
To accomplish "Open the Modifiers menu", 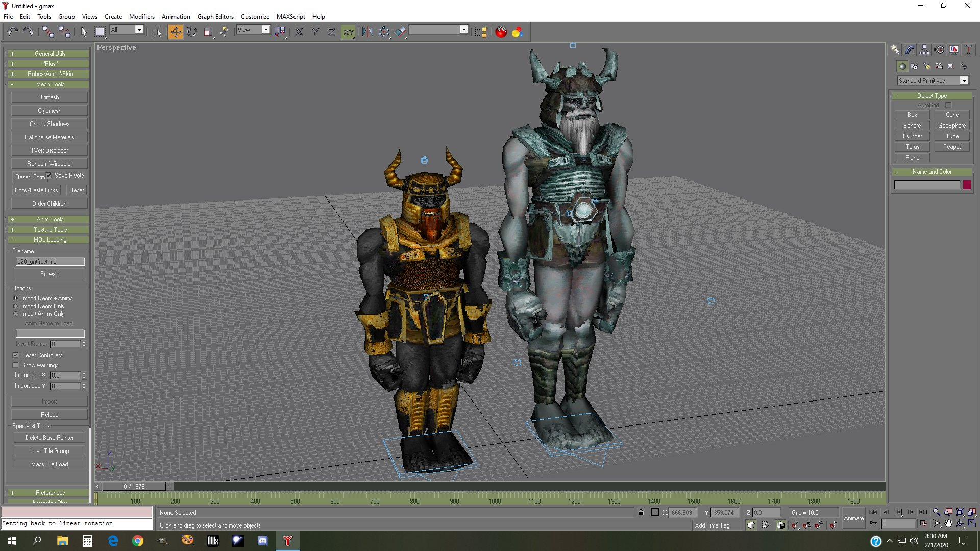I will (141, 16).
